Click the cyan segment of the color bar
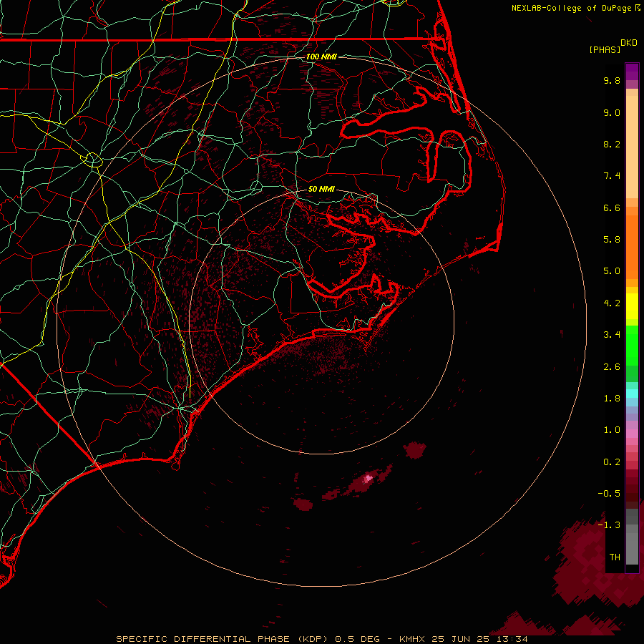This screenshot has width=644, height=644. (x=632, y=393)
